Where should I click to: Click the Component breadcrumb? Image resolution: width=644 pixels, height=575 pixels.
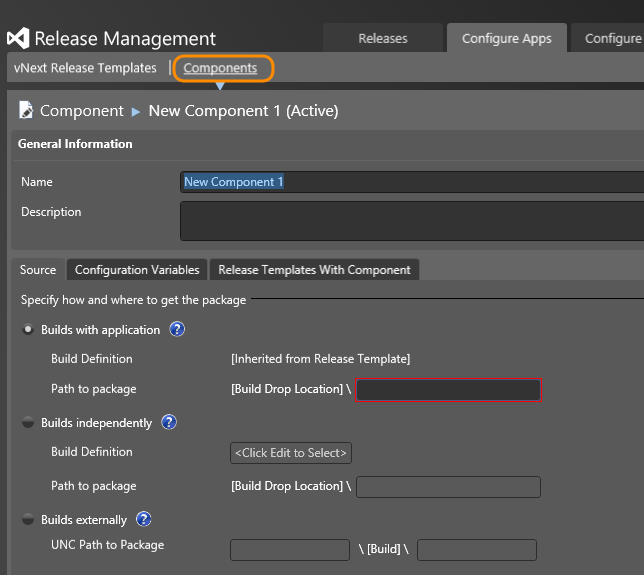(x=82, y=110)
